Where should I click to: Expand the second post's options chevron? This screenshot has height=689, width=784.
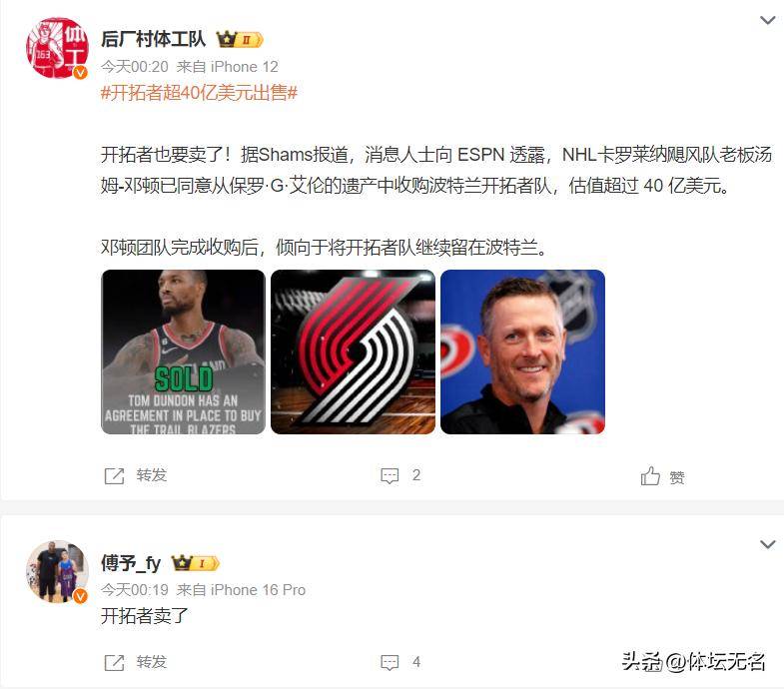click(x=767, y=544)
